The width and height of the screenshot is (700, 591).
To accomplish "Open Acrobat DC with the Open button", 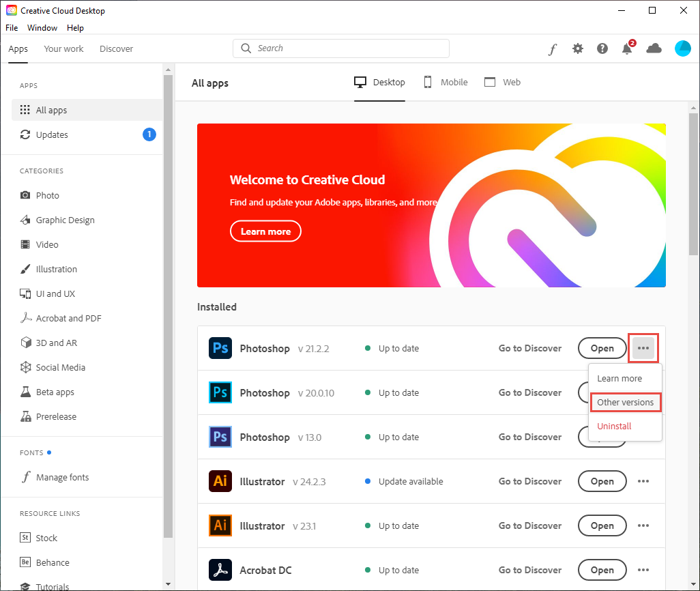I will (x=602, y=570).
